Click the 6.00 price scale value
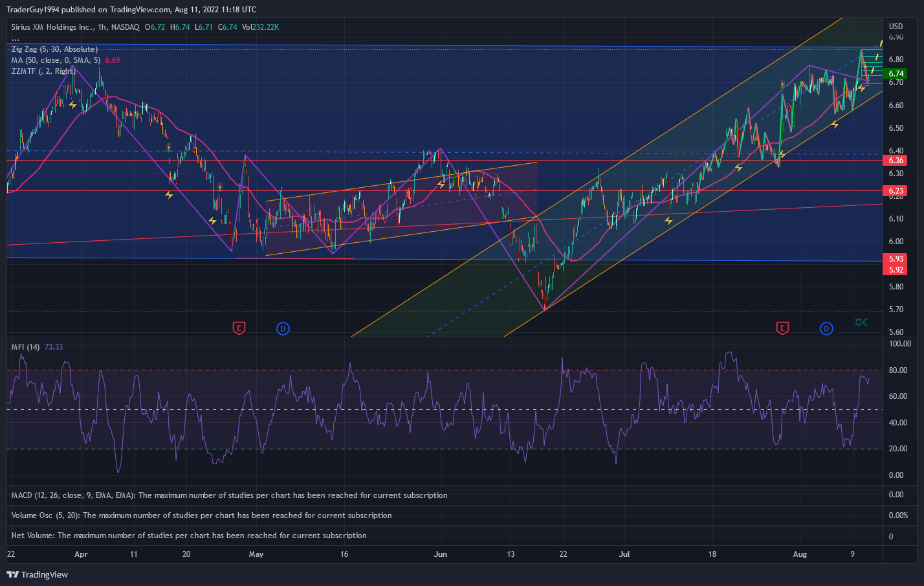Image resolution: width=924 pixels, height=586 pixels. (x=896, y=242)
